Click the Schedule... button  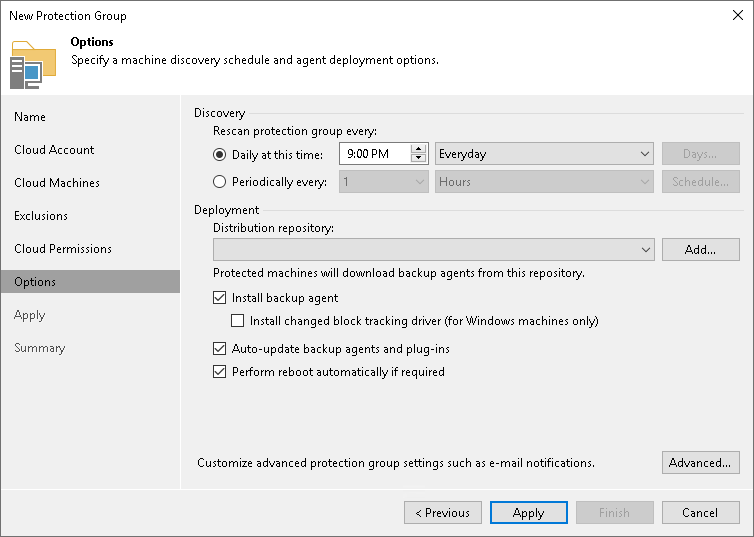click(701, 182)
